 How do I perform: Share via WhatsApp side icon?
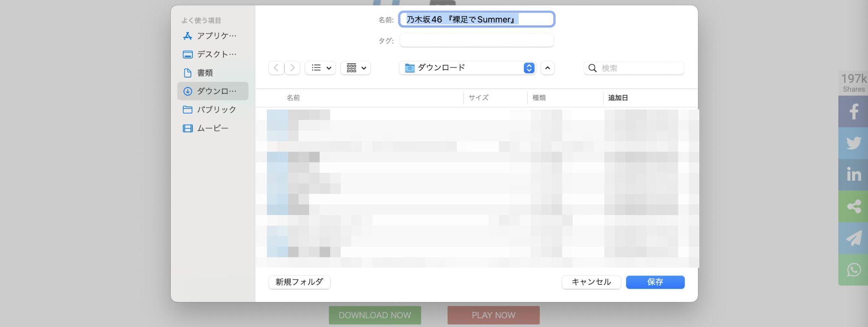pos(853,270)
